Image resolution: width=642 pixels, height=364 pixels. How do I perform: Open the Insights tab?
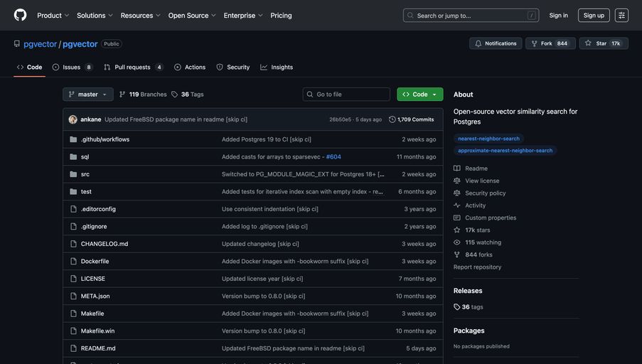coord(277,68)
